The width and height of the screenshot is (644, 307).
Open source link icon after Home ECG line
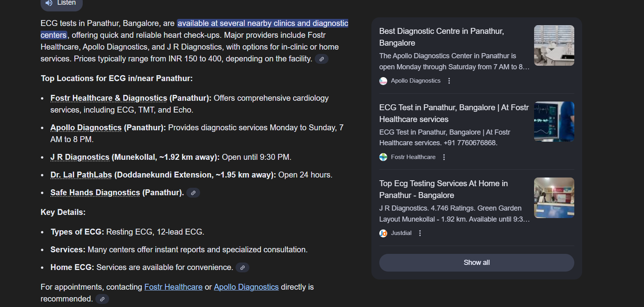point(242,268)
